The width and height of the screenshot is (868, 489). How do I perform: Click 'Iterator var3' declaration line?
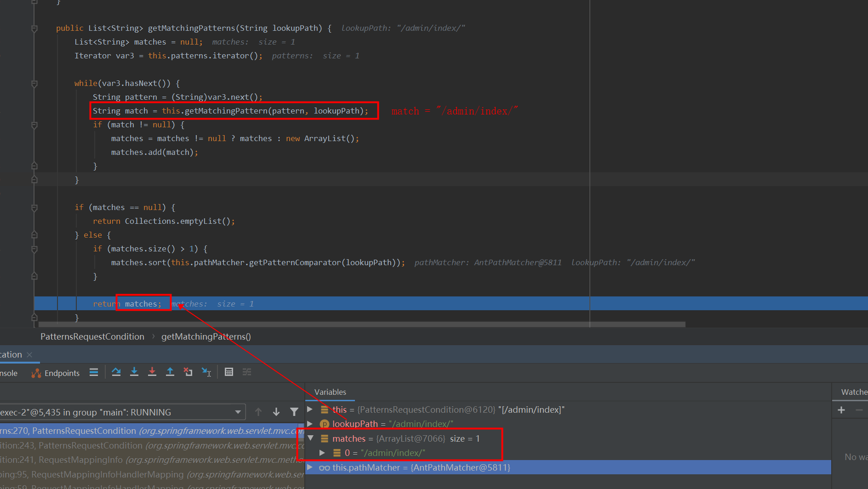coord(168,56)
